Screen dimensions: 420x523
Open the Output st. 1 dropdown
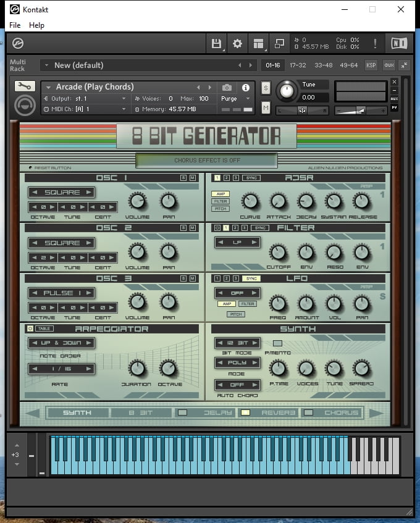click(124, 99)
